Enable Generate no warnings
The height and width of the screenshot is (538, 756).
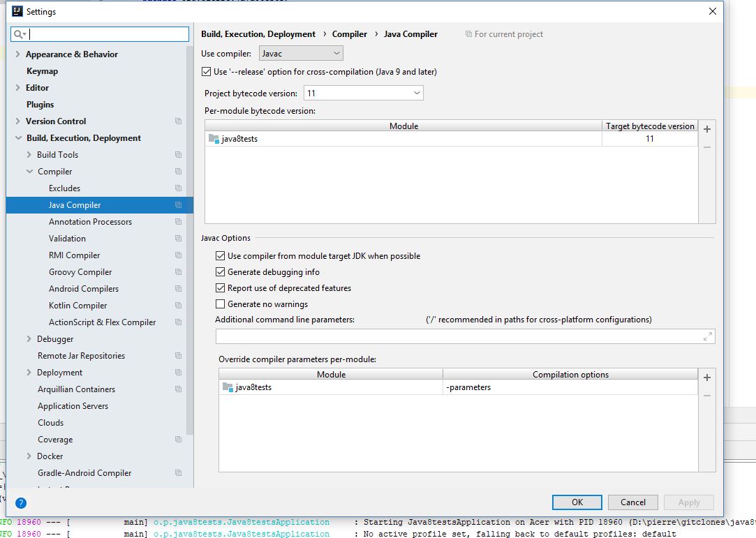click(221, 304)
